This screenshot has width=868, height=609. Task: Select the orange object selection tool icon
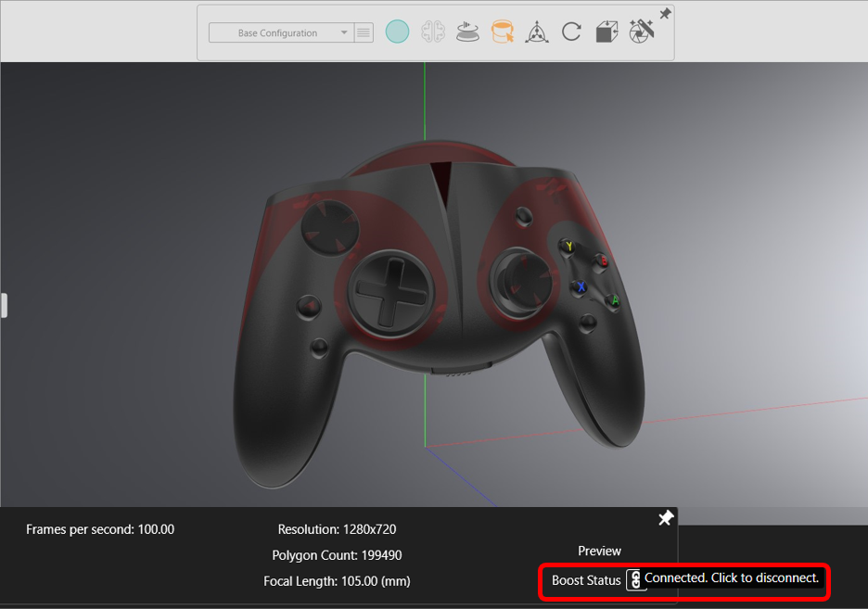click(x=502, y=32)
